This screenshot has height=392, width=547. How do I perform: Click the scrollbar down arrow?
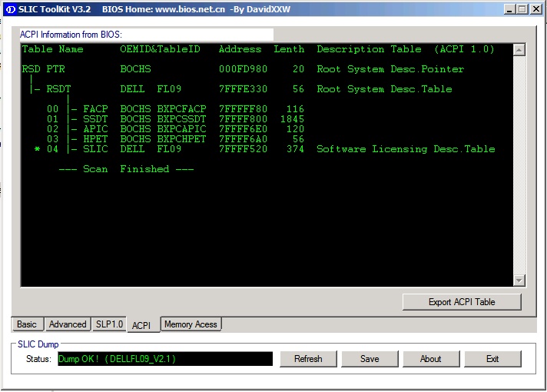point(519,281)
